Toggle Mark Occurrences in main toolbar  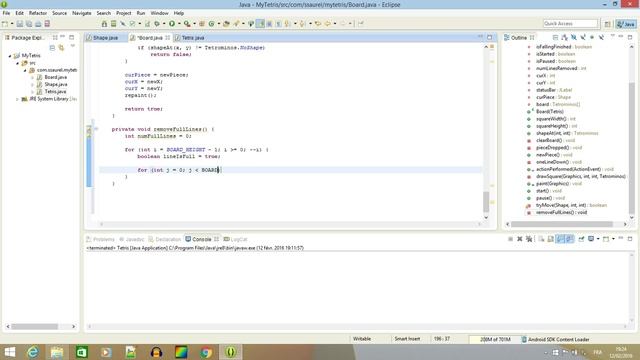260,24
